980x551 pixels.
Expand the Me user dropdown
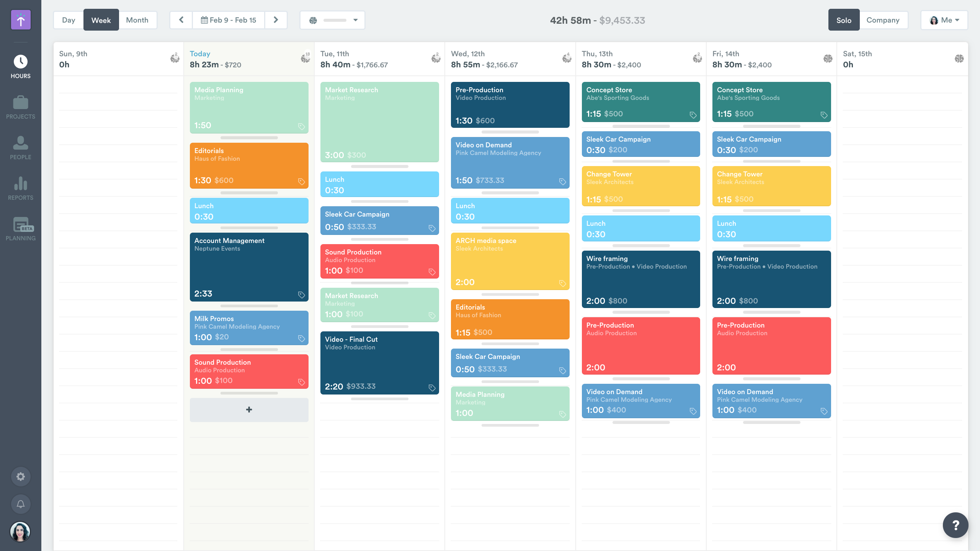point(944,20)
